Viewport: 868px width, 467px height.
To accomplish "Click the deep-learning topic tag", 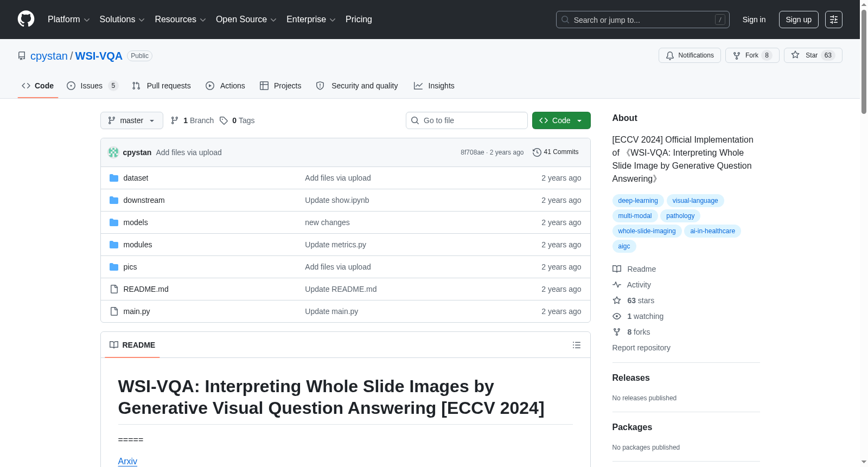I will [638, 201].
